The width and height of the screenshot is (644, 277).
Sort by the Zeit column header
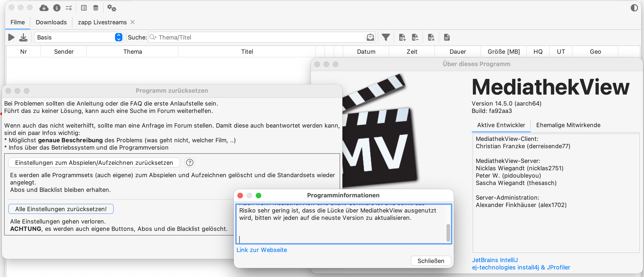pos(412,52)
